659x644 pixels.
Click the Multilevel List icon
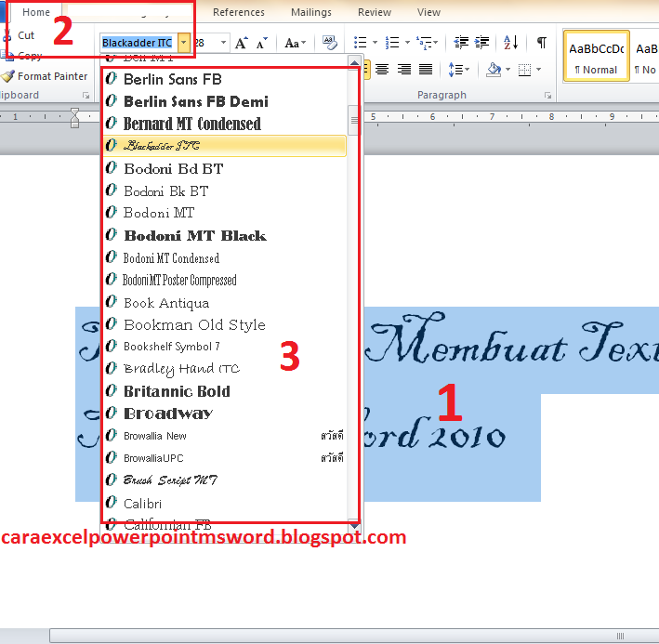tap(424, 43)
